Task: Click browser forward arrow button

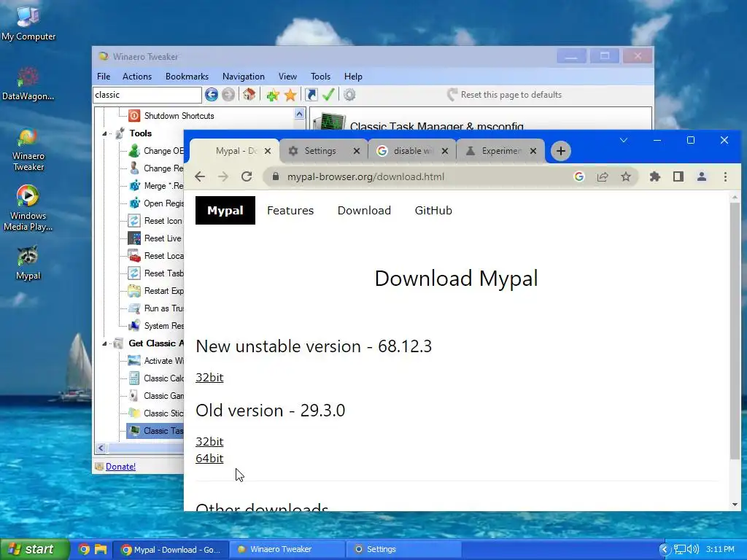Action: click(x=223, y=176)
